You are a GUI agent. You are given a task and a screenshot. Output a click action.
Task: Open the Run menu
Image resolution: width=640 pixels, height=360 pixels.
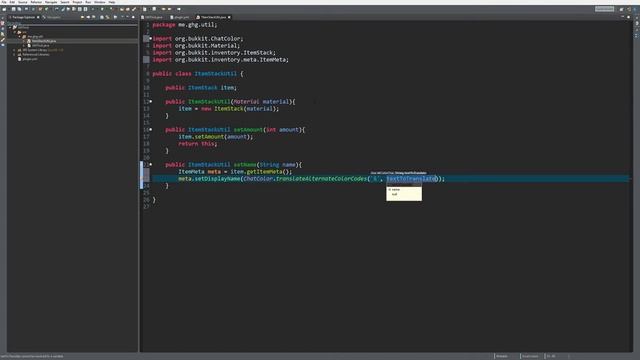pos(88,2)
